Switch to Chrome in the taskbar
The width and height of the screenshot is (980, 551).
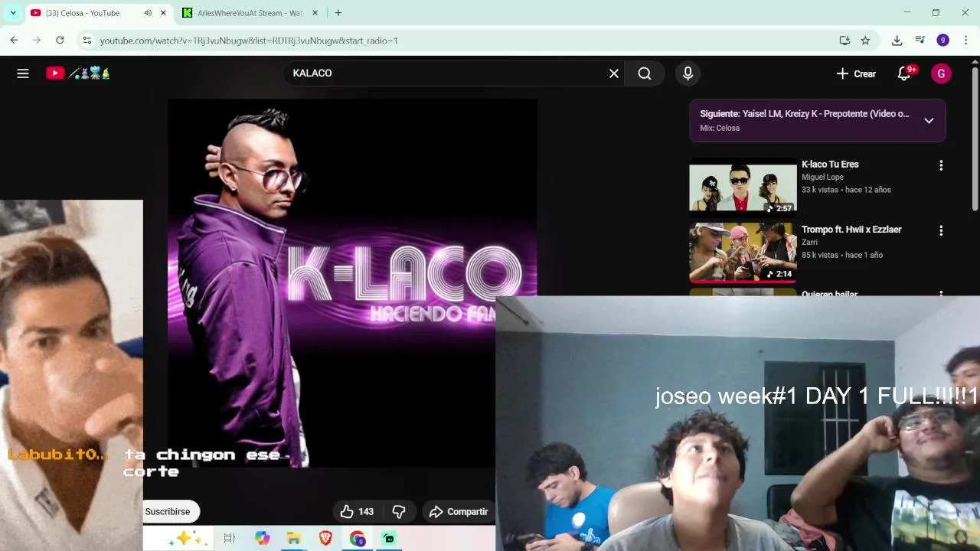tap(358, 539)
